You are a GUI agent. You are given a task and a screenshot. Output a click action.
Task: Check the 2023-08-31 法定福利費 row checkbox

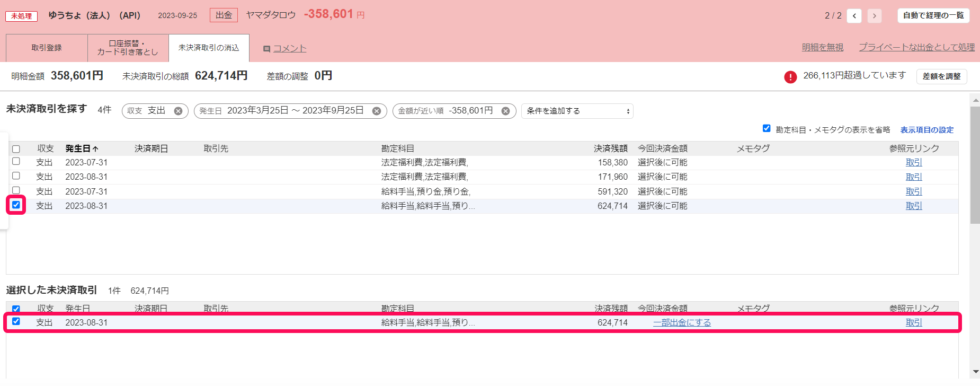pos(16,176)
